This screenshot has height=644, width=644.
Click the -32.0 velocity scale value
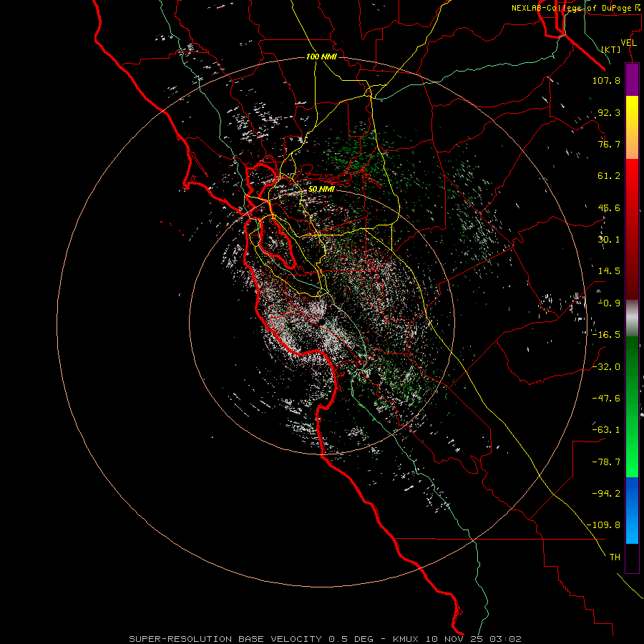(606, 367)
